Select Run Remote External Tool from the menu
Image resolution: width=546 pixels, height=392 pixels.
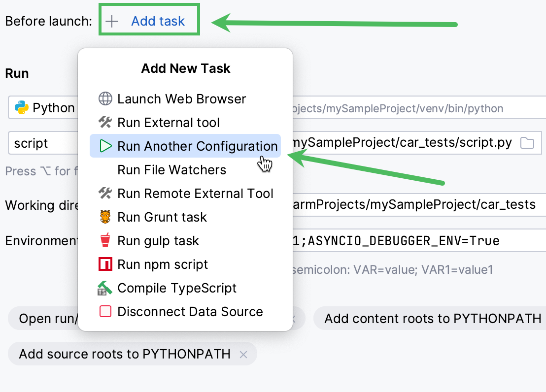pos(195,193)
